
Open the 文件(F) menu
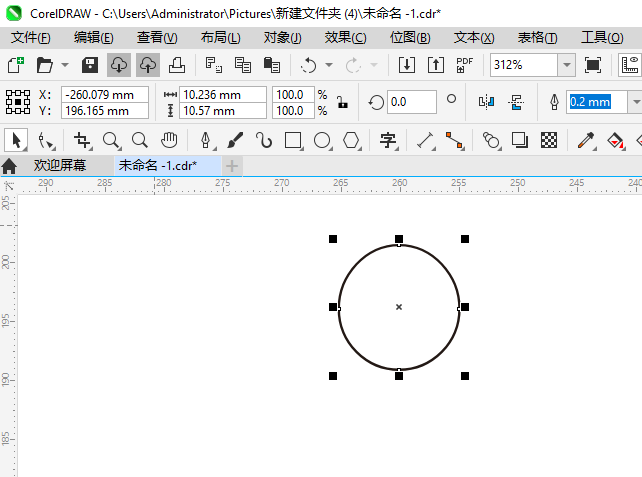(x=31, y=38)
